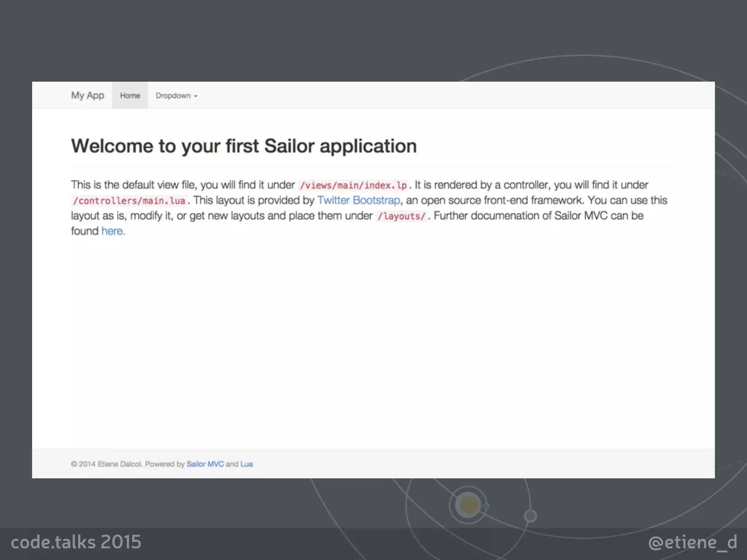Follow the 'here.' documentation link
Viewport: 747px width, 560px height.
113,231
